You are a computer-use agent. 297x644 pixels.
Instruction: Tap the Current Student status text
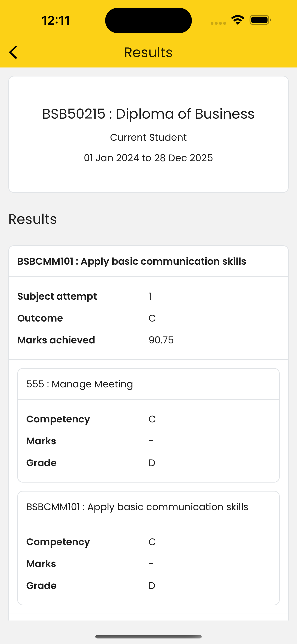pos(148,137)
